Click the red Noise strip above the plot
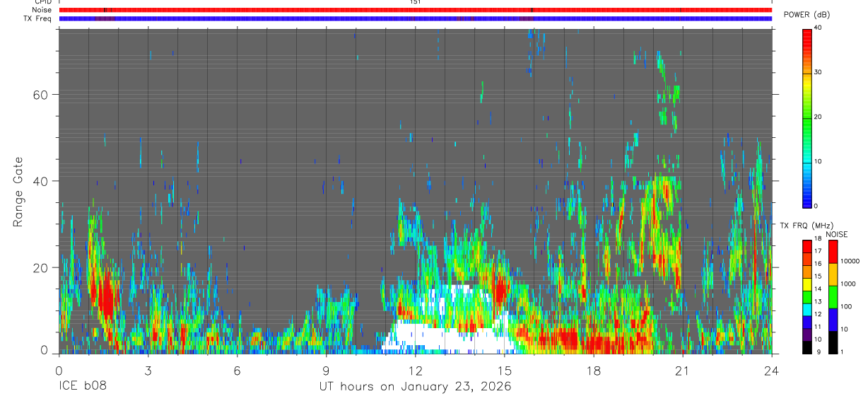The width and height of the screenshot is (868, 401). click(x=415, y=10)
